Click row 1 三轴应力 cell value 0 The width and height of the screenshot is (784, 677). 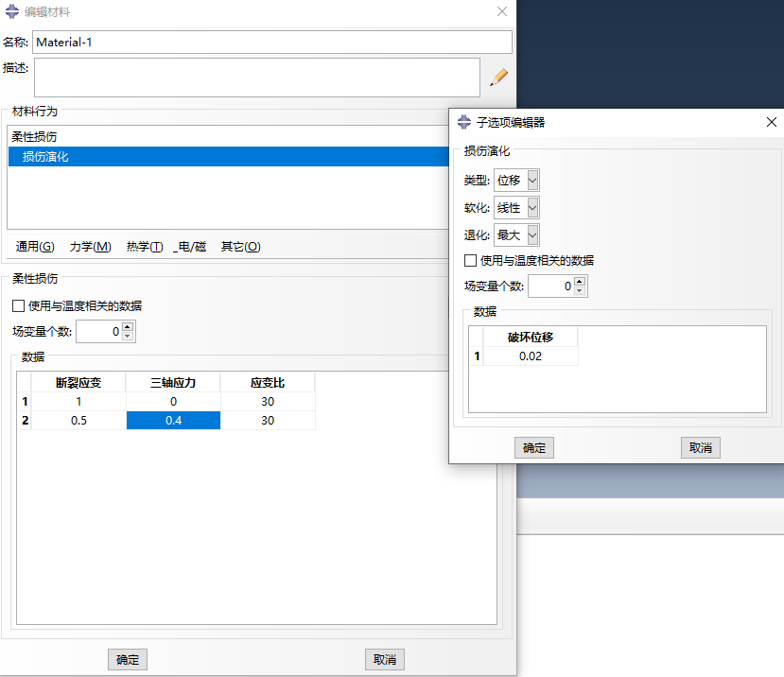(x=173, y=402)
